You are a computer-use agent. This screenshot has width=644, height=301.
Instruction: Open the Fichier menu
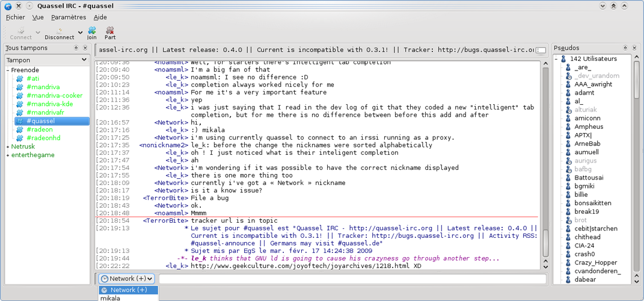click(16, 17)
